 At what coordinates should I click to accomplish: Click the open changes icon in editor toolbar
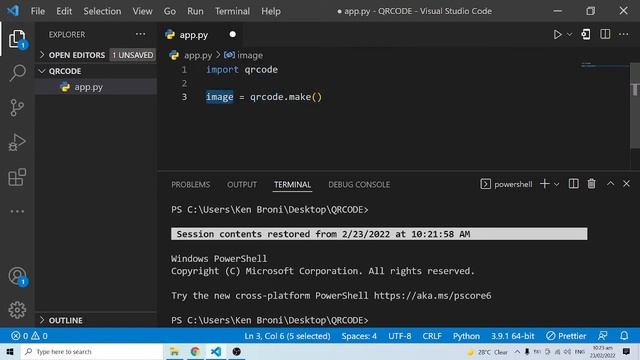(x=586, y=34)
